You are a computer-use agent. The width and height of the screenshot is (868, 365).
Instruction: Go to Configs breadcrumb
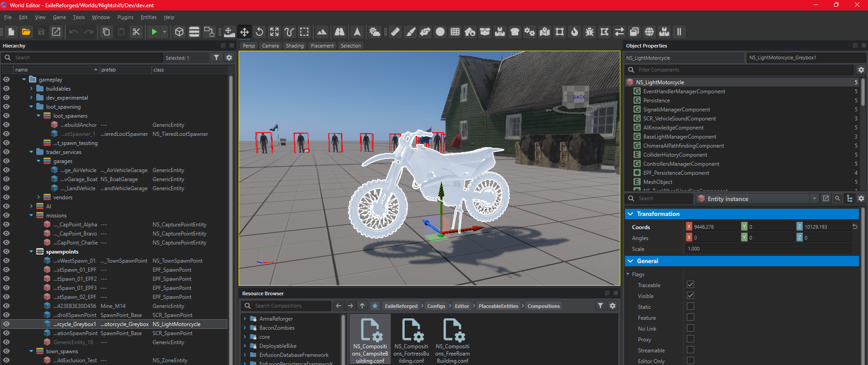436,306
